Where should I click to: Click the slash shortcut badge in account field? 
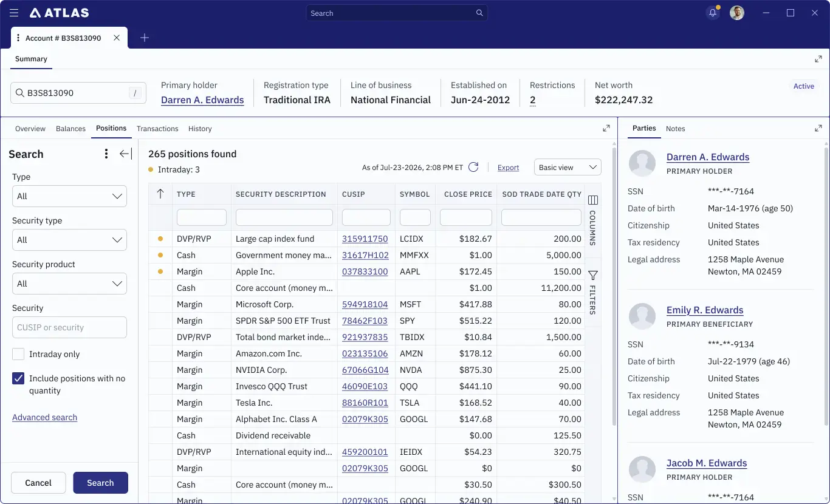[135, 93]
